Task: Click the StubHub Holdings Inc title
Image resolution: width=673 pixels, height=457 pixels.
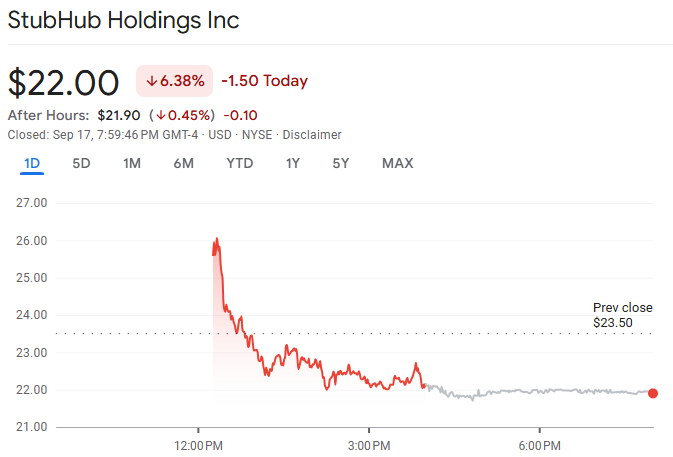Action: pos(123,20)
